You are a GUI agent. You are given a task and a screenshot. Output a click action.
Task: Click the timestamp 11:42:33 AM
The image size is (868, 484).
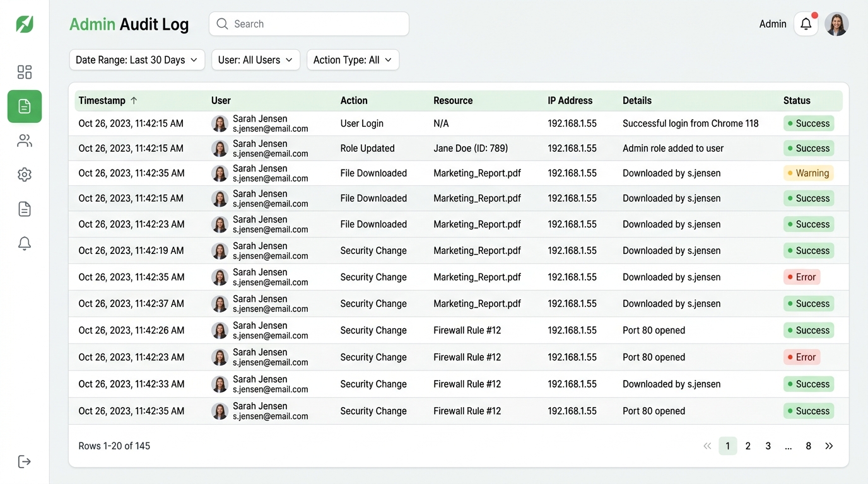click(x=131, y=384)
